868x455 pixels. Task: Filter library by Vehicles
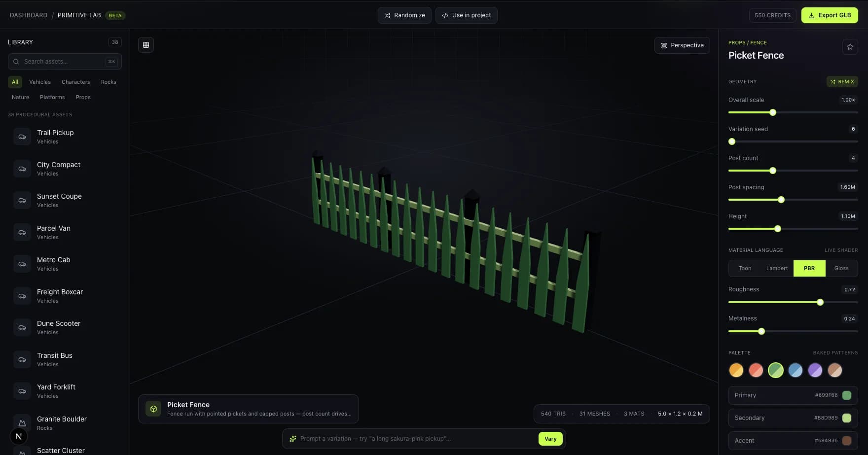tap(40, 82)
